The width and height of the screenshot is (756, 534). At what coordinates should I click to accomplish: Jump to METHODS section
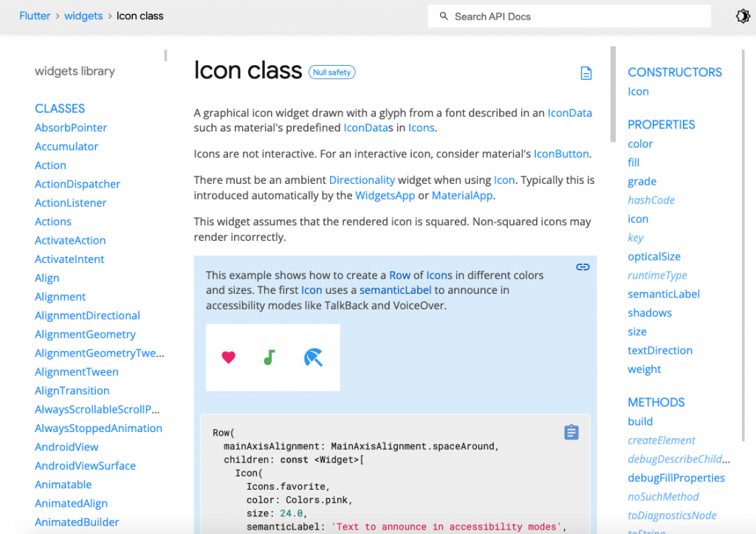pyautogui.click(x=656, y=403)
